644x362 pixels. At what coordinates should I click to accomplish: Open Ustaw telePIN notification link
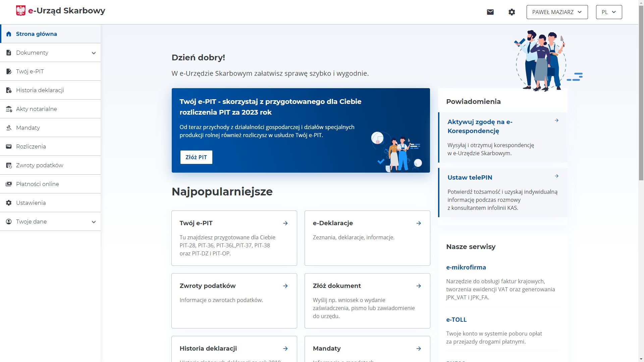tap(470, 178)
